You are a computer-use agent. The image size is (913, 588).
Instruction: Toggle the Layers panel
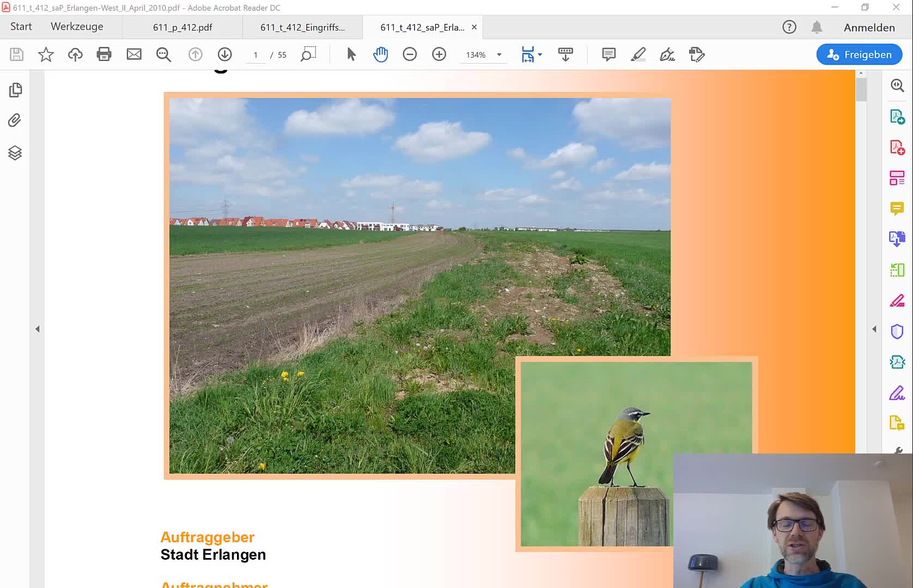coord(15,153)
